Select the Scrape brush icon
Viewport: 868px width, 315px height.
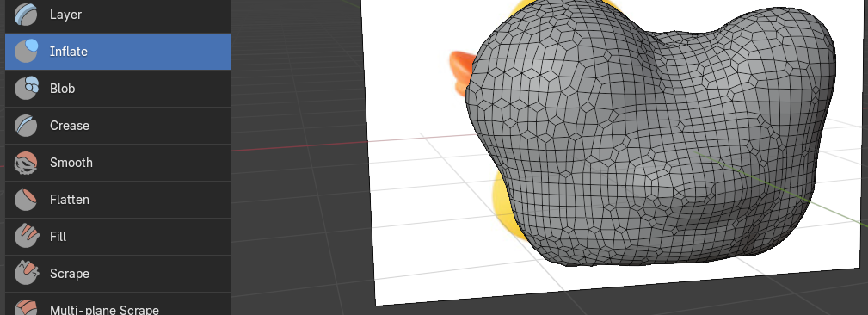(x=26, y=274)
